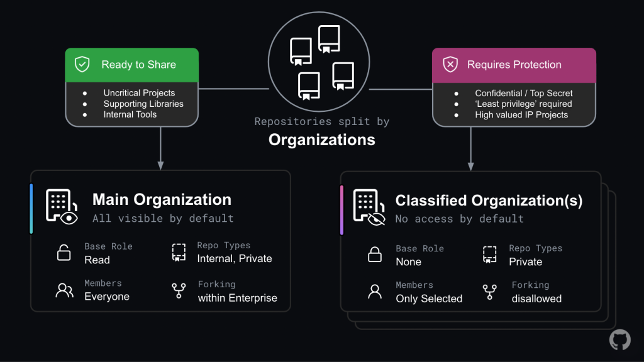Click the Members people icon showing Everyone

pos(64,290)
